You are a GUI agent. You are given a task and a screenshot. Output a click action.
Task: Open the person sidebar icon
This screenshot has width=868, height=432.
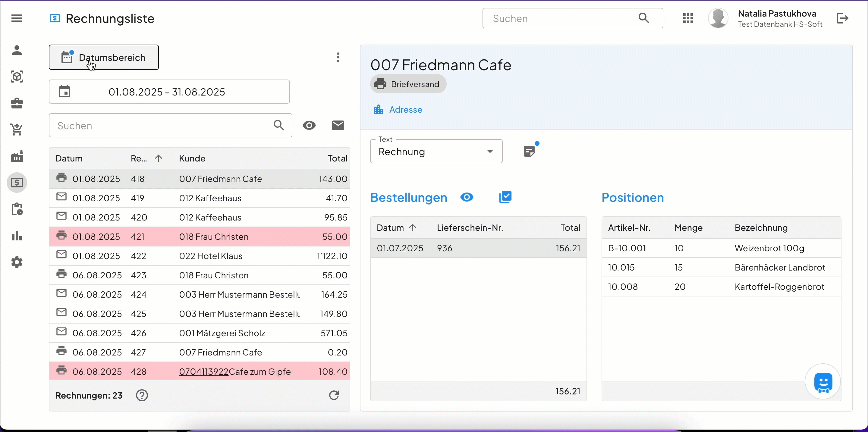[17, 50]
